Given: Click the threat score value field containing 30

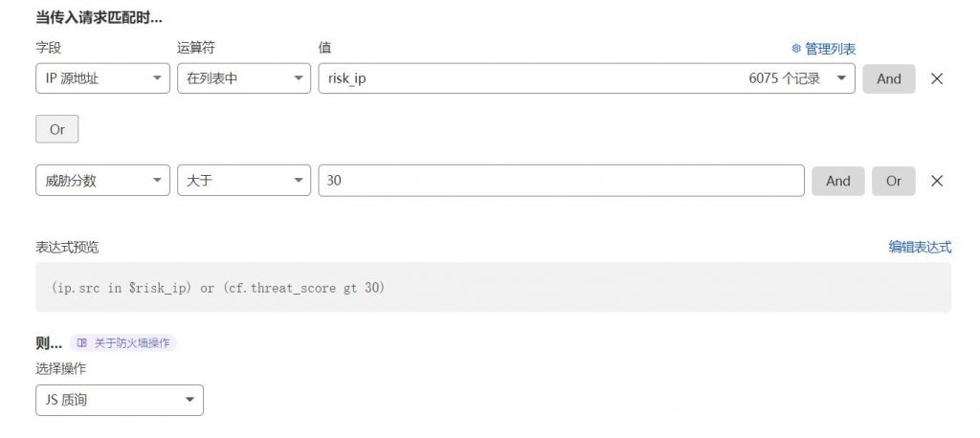Looking at the screenshot, I should [561, 181].
